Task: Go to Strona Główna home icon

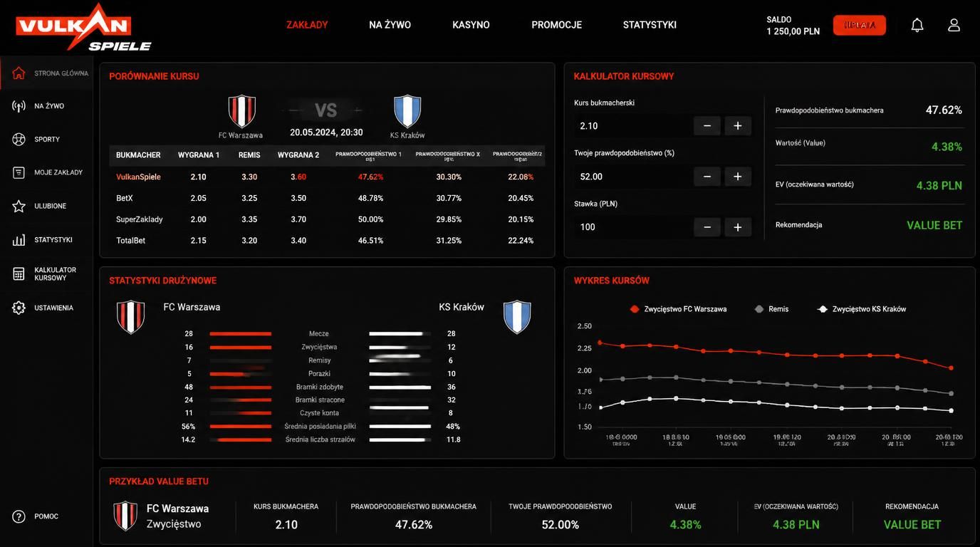Action: (x=19, y=73)
